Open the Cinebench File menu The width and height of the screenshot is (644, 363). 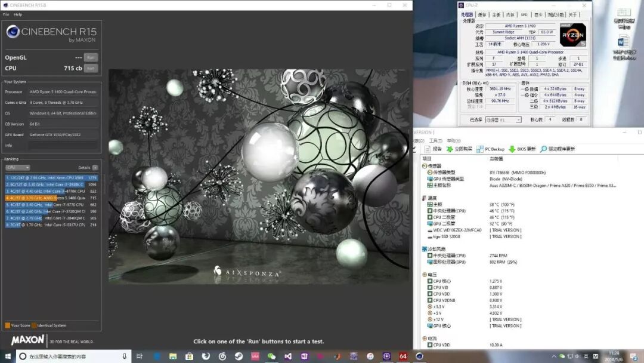[6, 14]
